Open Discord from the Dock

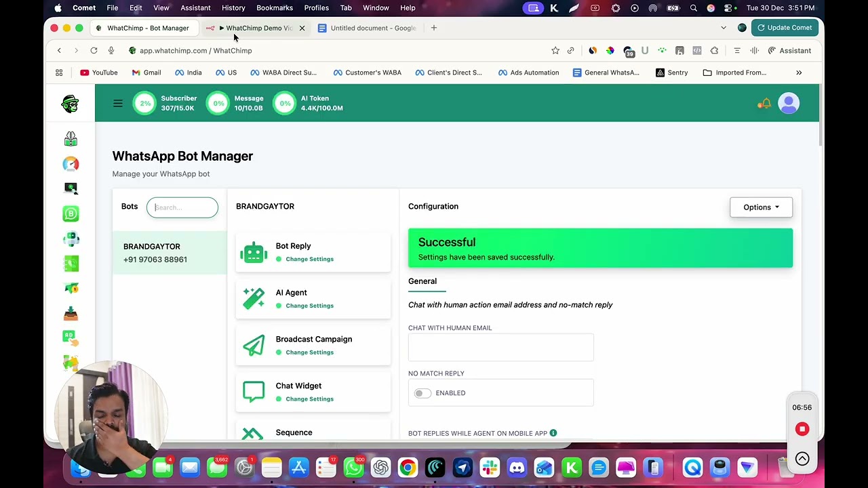(x=517, y=468)
